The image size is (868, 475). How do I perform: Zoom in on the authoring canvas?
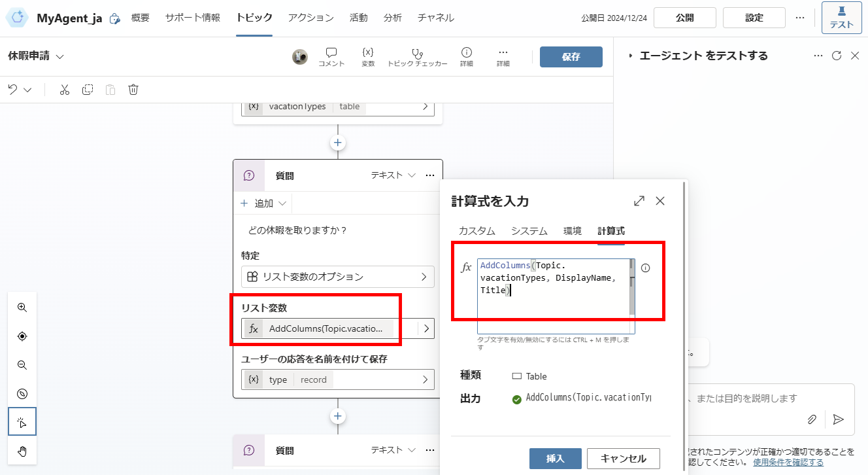pos(22,307)
